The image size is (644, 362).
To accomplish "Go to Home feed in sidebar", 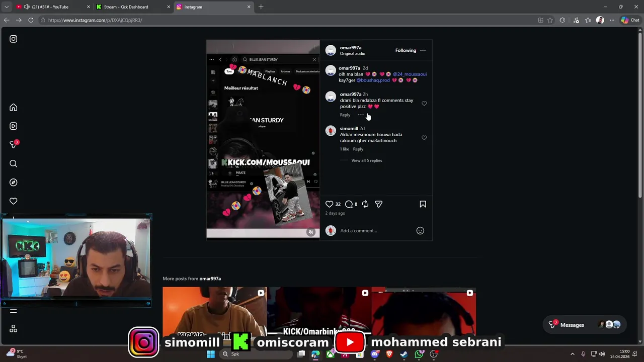I will pyautogui.click(x=14, y=108).
